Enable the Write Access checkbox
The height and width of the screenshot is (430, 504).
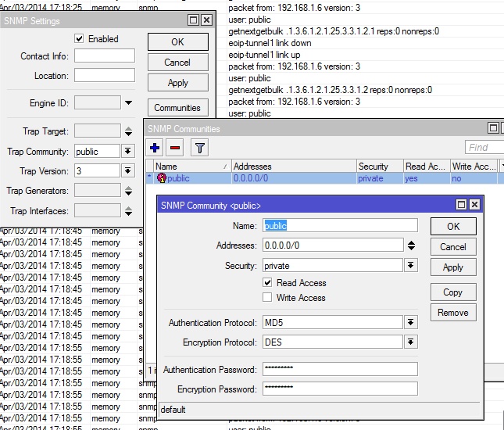coord(268,298)
